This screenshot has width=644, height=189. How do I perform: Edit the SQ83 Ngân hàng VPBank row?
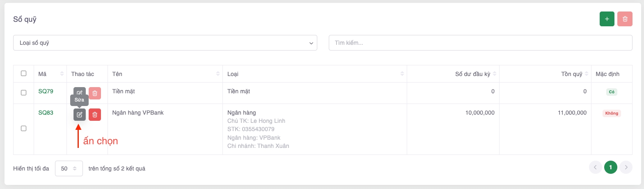coord(80,115)
